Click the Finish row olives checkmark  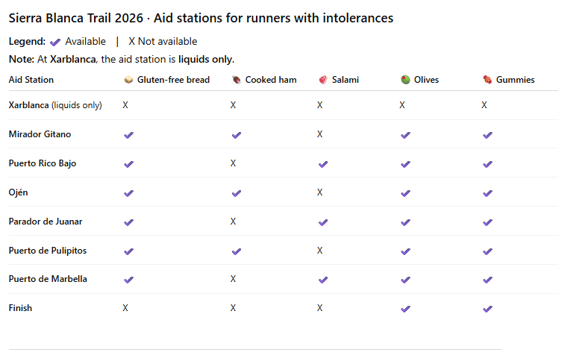click(x=405, y=309)
